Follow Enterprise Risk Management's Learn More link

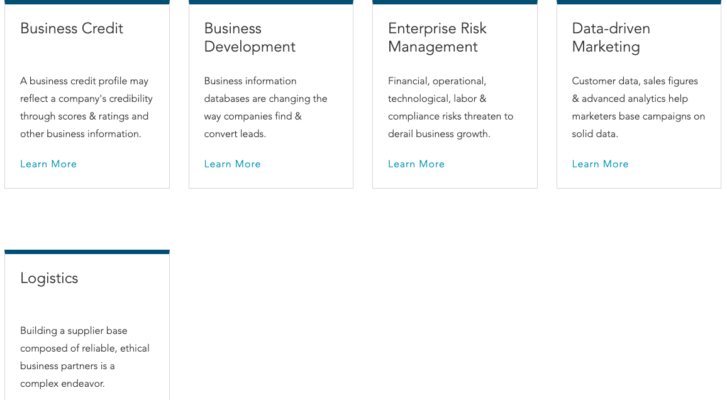(x=416, y=164)
